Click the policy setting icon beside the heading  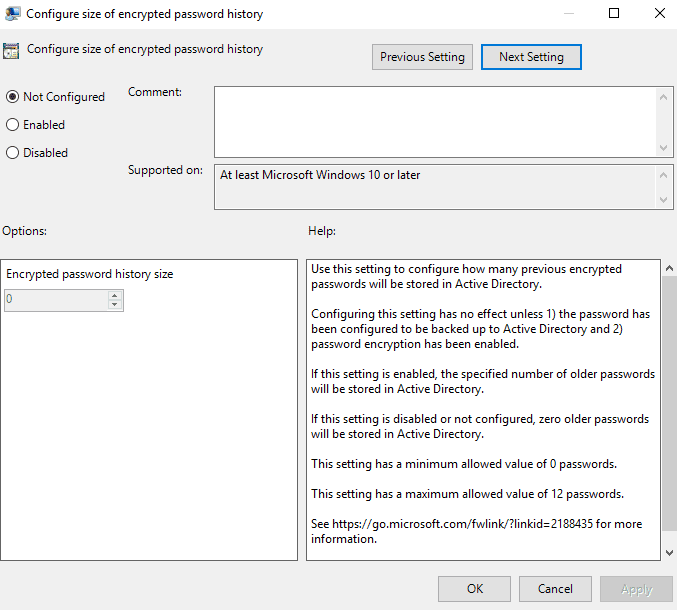(12, 51)
